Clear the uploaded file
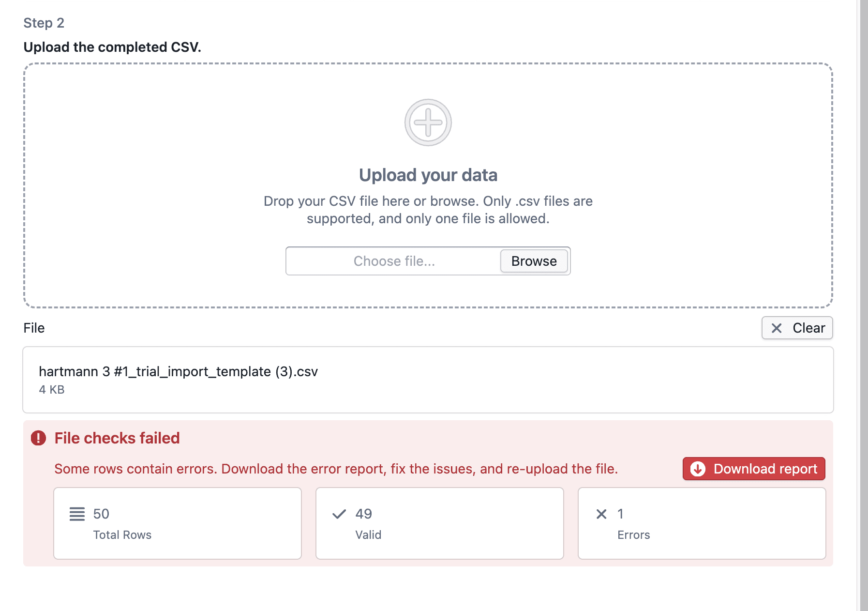 pyautogui.click(x=797, y=328)
